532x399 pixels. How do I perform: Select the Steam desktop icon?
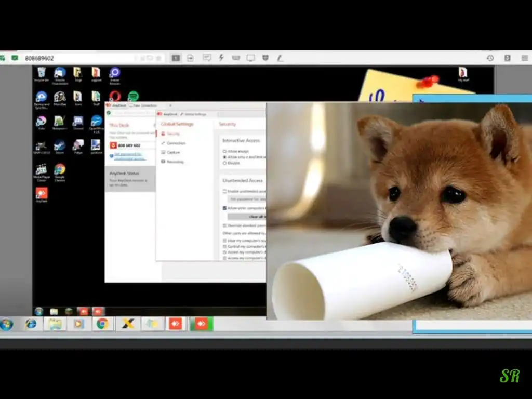pyautogui.click(x=60, y=147)
